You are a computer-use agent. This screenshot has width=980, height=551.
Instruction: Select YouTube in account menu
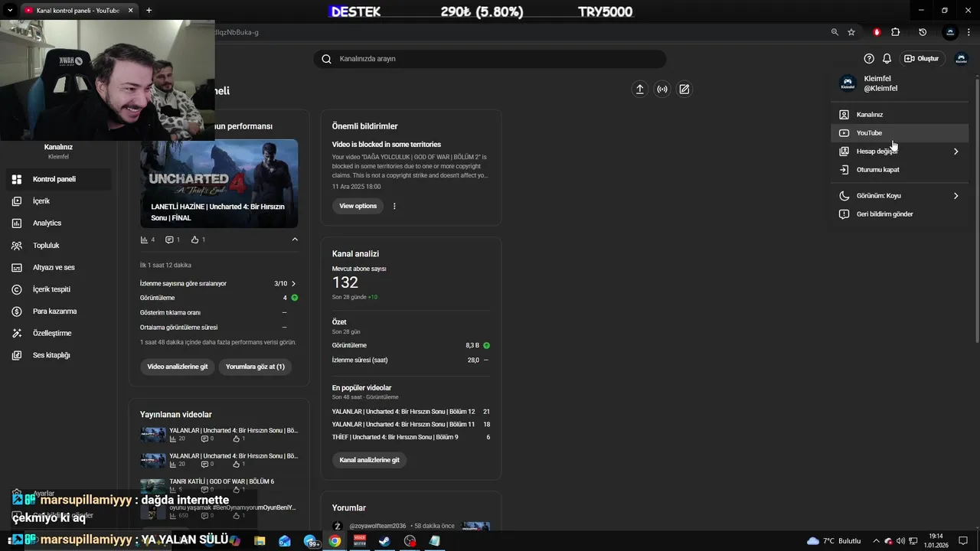[x=900, y=133]
